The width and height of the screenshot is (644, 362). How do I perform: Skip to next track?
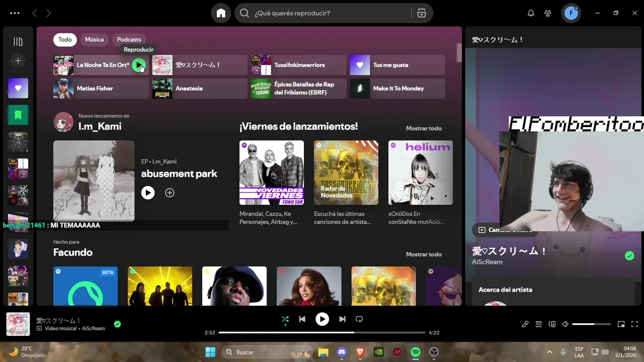click(342, 319)
